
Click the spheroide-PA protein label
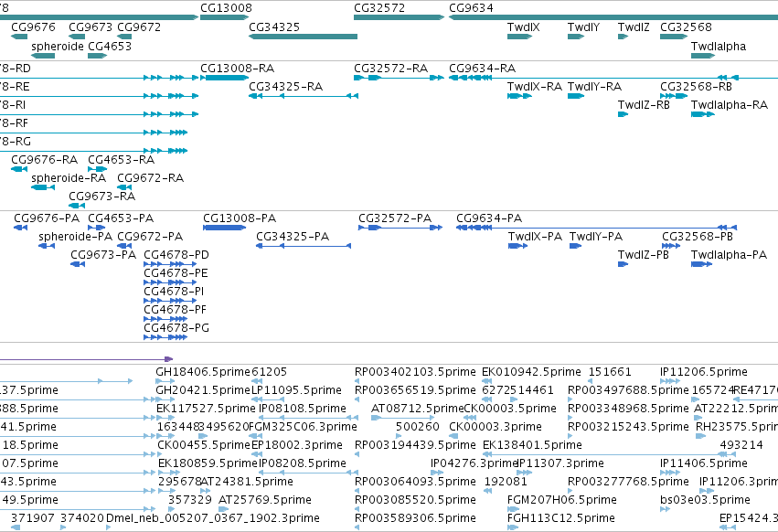click(75, 236)
